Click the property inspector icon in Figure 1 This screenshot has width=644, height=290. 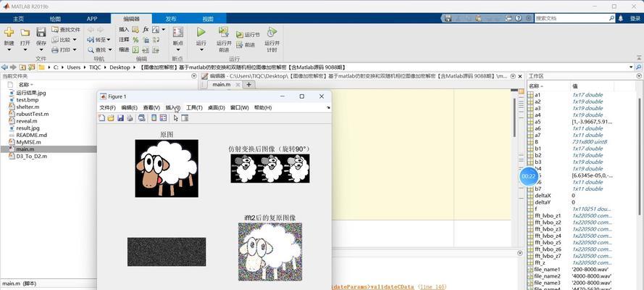tap(185, 118)
